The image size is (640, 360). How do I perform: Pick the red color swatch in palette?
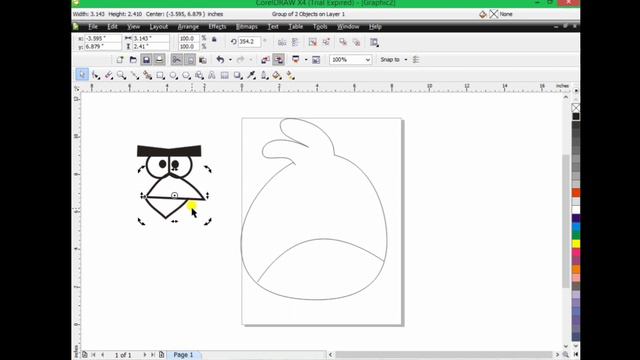coord(576,193)
